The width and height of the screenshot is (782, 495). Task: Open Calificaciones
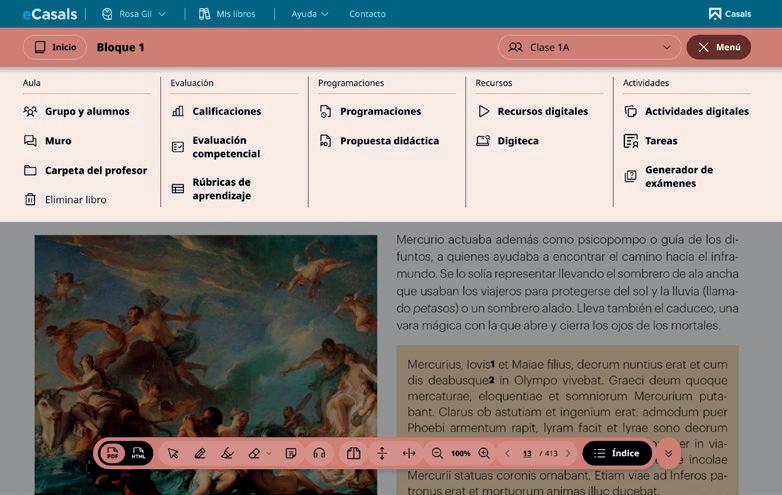[x=226, y=111]
